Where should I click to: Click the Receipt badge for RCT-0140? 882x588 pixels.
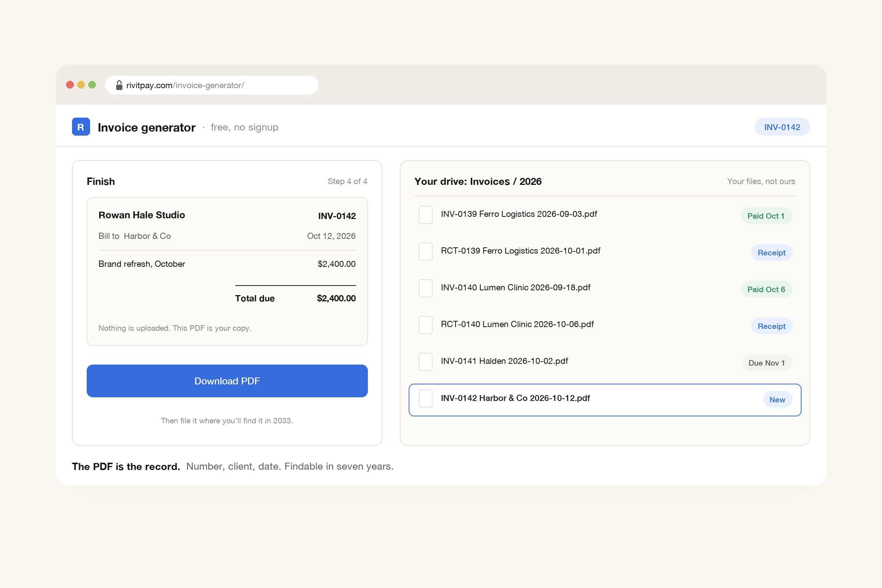(x=771, y=326)
